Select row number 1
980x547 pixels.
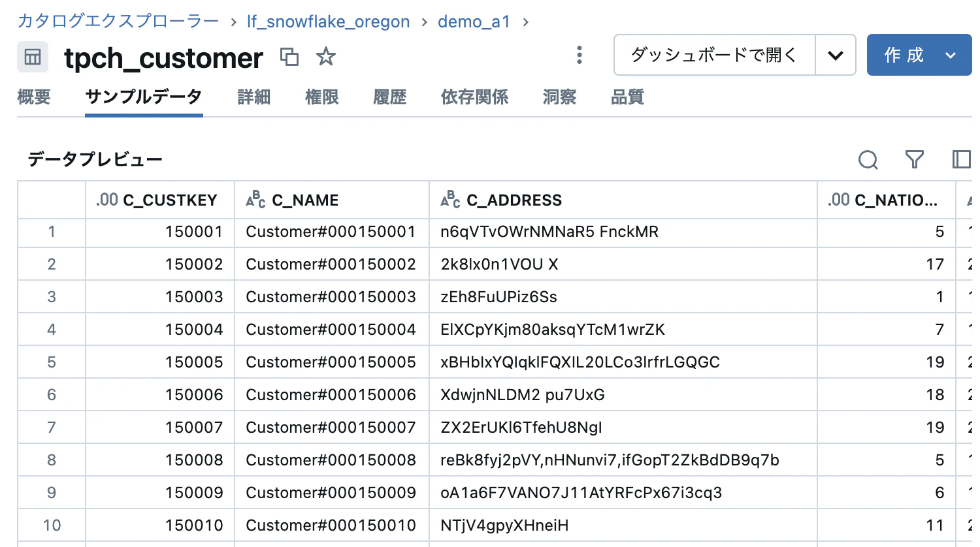click(x=52, y=232)
